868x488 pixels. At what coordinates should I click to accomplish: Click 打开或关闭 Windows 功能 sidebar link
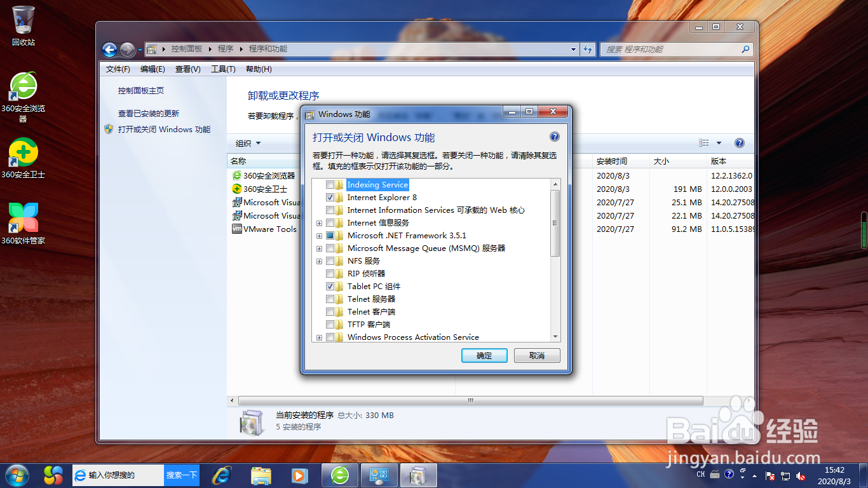(164, 129)
